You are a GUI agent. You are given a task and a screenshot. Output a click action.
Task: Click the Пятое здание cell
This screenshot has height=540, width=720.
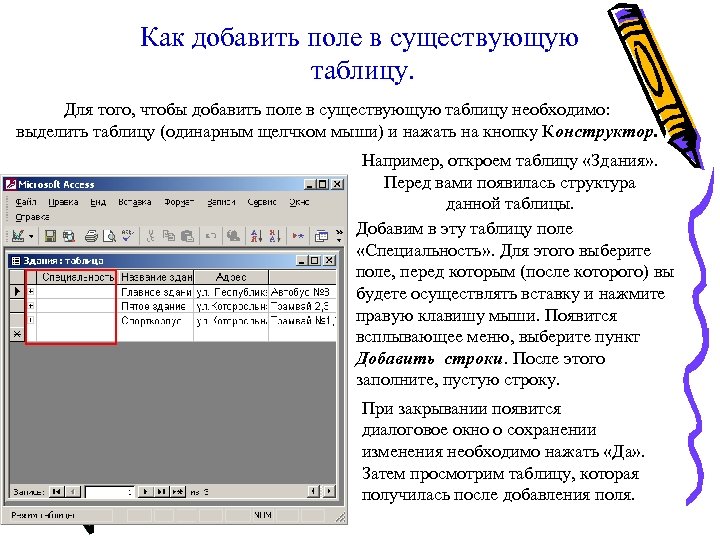pyautogui.click(x=156, y=306)
